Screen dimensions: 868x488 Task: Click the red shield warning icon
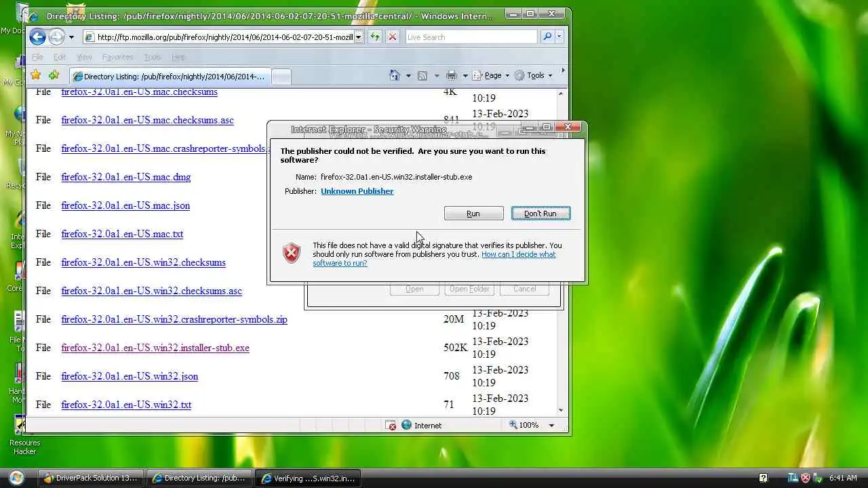click(292, 253)
